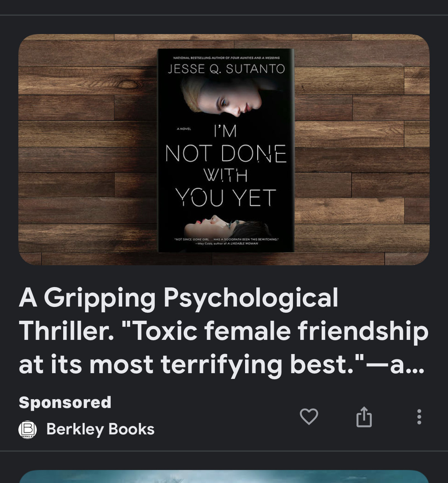The image size is (448, 483).
Task: Tap the heart icon to like the ad
Action: 309,416
